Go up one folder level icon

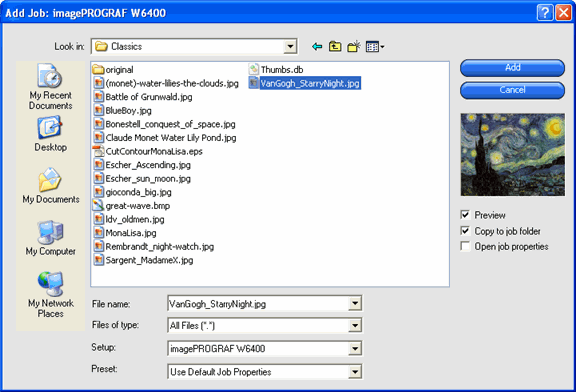(x=335, y=47)
